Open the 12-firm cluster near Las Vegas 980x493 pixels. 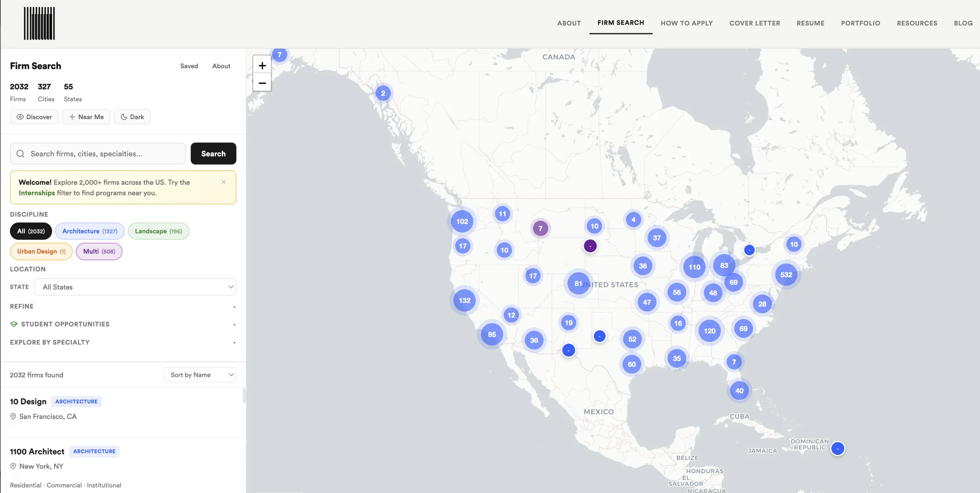click(x=511, y=315)
